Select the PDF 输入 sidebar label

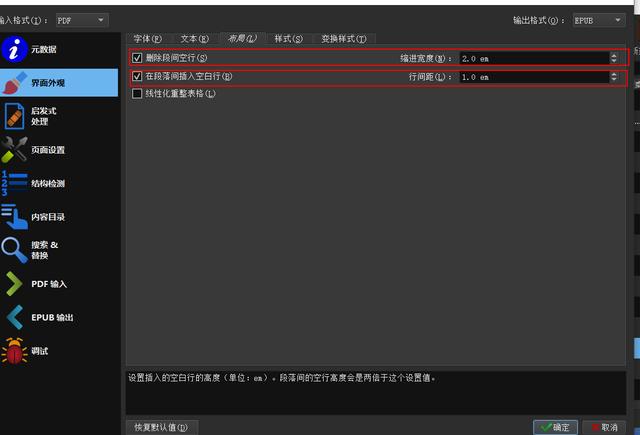click(x=49, y=284)
